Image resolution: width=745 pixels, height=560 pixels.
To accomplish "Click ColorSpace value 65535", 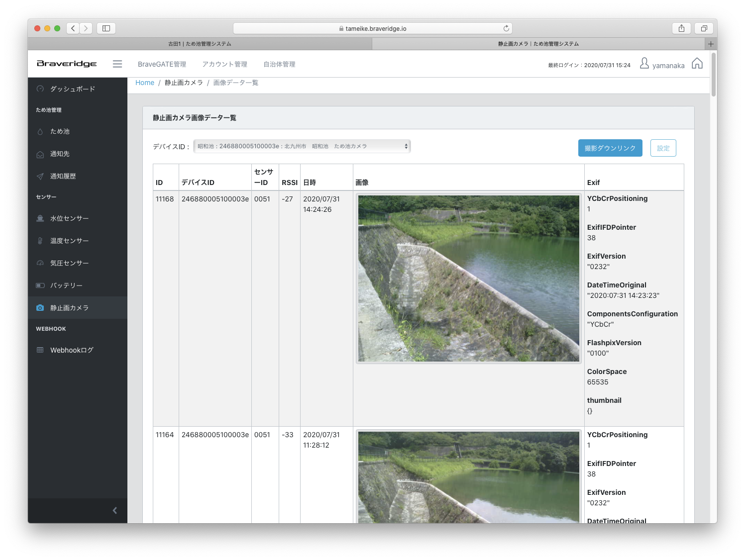I will (x=598, y=382).
